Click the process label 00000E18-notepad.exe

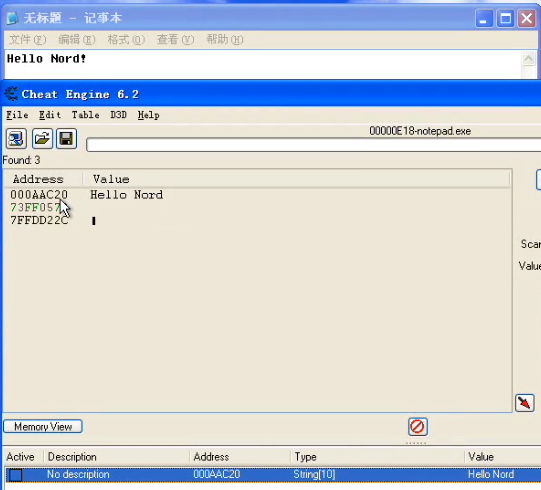420,131
